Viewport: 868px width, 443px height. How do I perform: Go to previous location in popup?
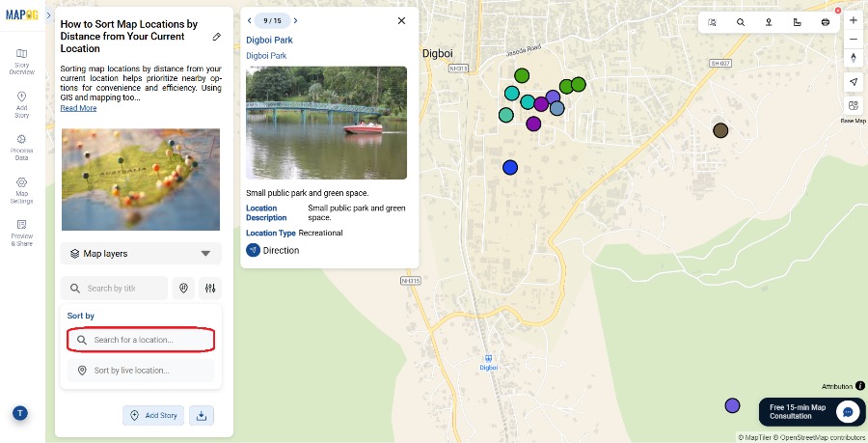[x=249, y=20]
